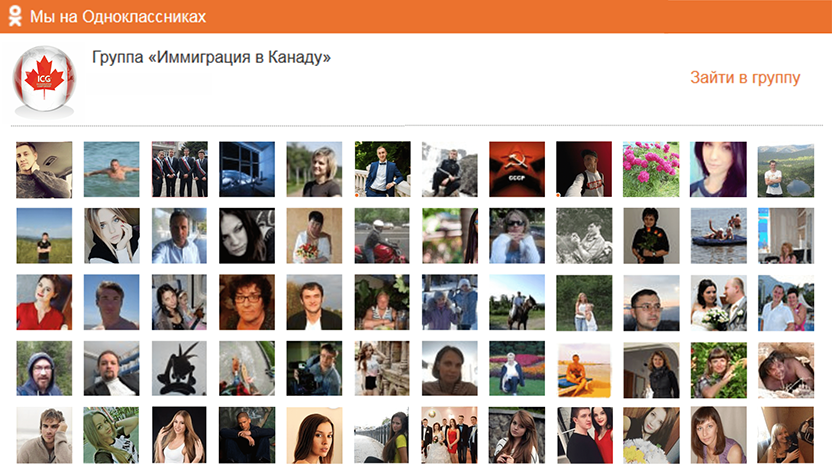The width and height of the screenshot is (832, 464).
Task: Open the motorcycle rider avatar
Action: tap(381, 236)
